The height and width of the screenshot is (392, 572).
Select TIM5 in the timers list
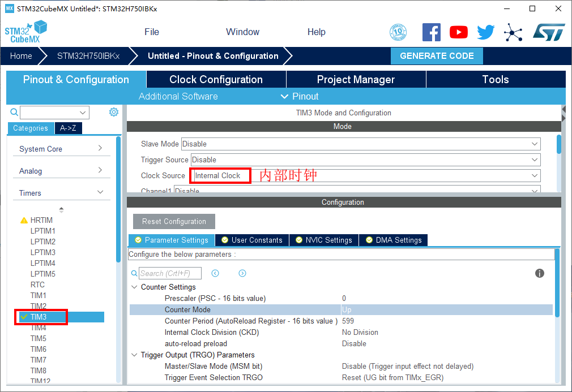(x=39, y=338)
